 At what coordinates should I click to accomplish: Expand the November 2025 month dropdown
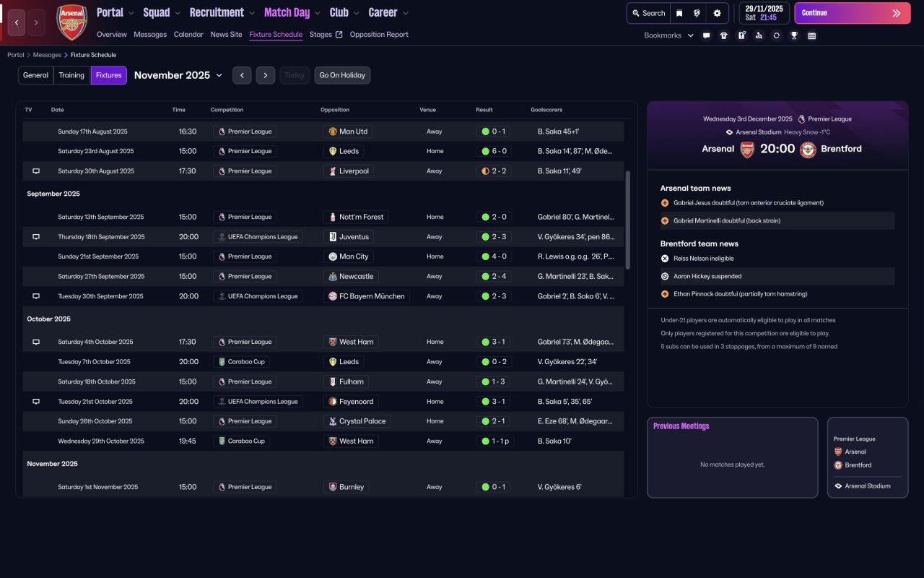(178, 75)
